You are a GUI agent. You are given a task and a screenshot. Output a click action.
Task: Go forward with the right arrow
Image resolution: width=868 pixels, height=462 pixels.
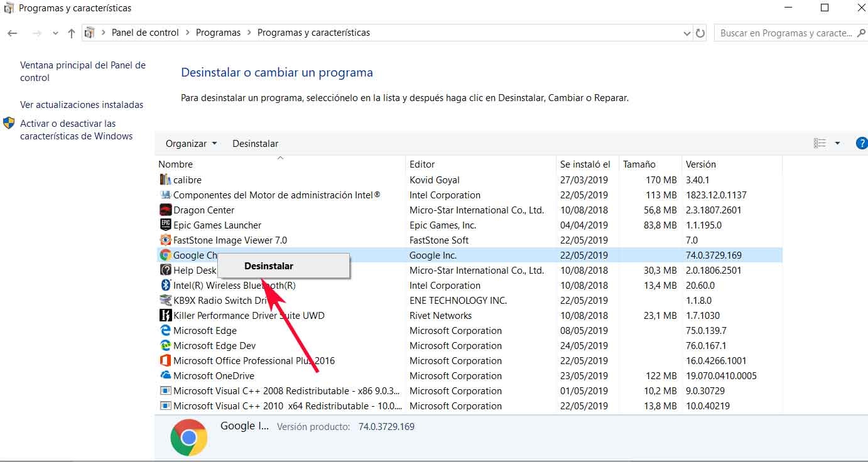[36, 33]
